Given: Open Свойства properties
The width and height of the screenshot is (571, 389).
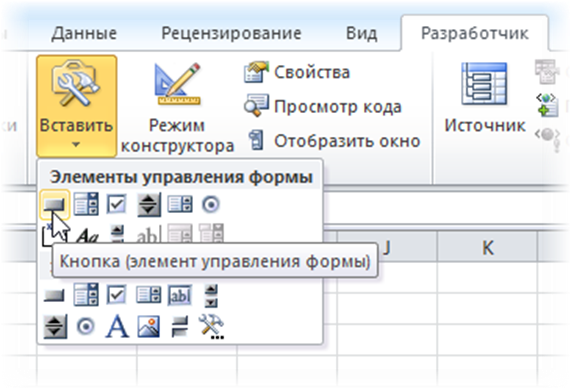Looking at the screenshot, I should (297, 72).
